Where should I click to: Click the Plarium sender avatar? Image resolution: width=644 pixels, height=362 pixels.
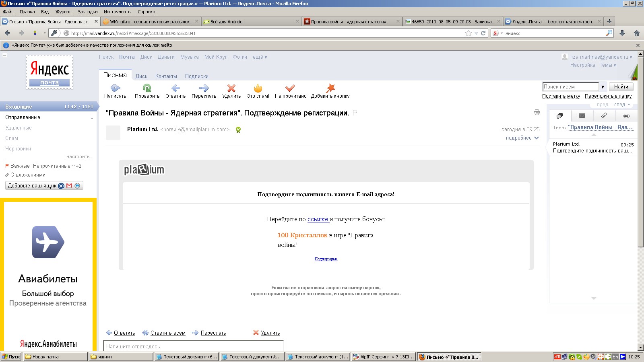[x=113, y=133]
